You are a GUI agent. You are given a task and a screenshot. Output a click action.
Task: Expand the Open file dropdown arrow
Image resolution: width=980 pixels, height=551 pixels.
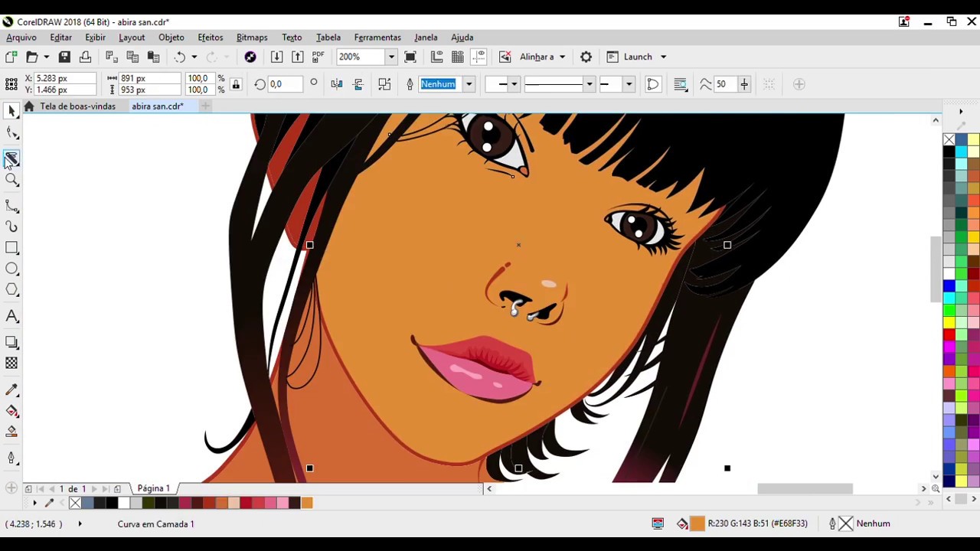[x=46, y=57]
